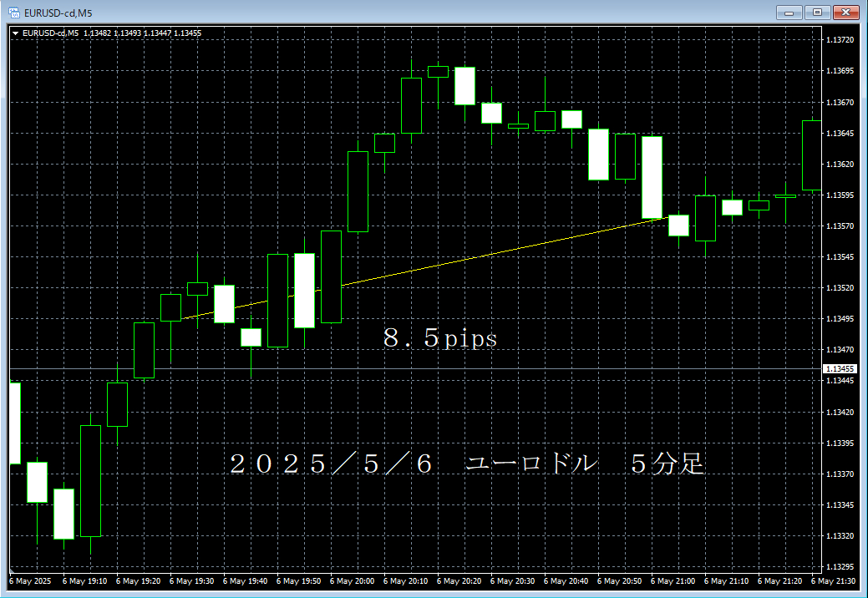Click the EURUSD-cd,M5 title bar text
This screenshot has width=868, height=598.
(x=58, y=12)
